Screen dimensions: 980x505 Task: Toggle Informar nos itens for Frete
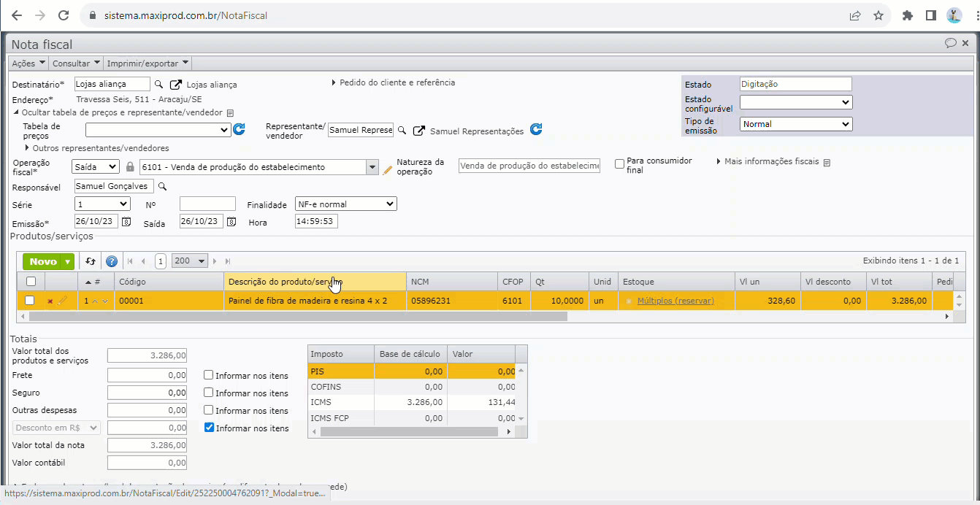[x=209, y=375]
